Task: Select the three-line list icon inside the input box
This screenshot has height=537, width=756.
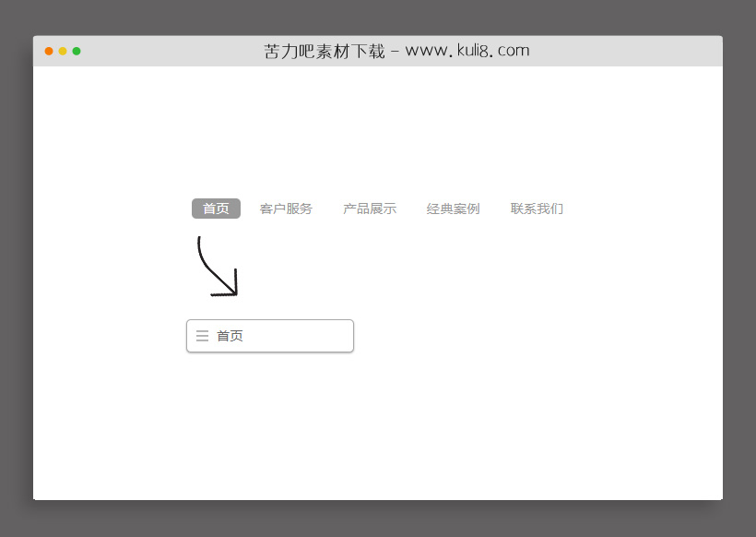Action: [x=203, y=336]
